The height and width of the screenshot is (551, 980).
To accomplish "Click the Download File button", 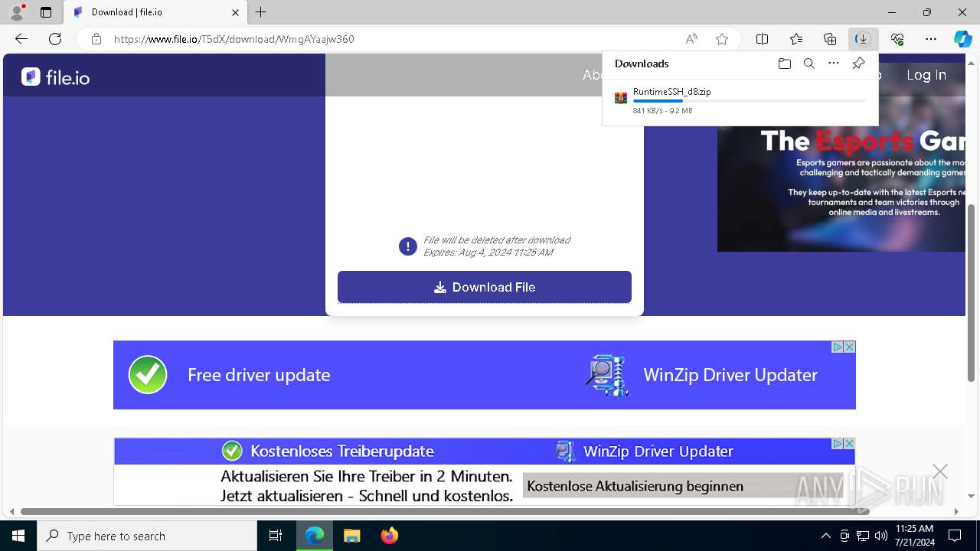I will click(x=485, y=287).
